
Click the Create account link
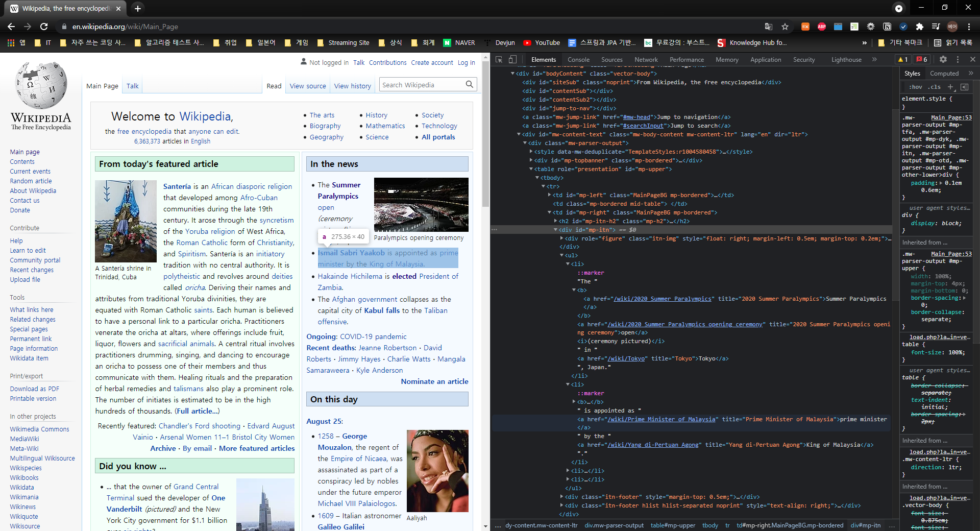[432, 63]
